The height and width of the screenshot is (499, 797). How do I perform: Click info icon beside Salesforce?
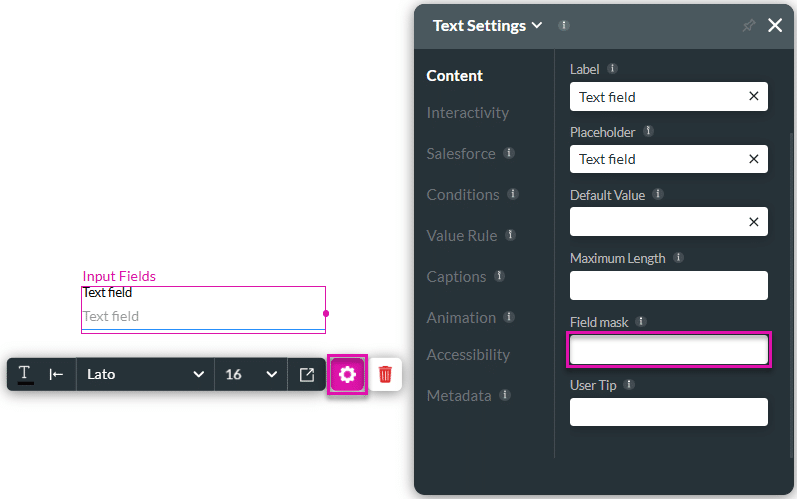(x=509, y=154)
